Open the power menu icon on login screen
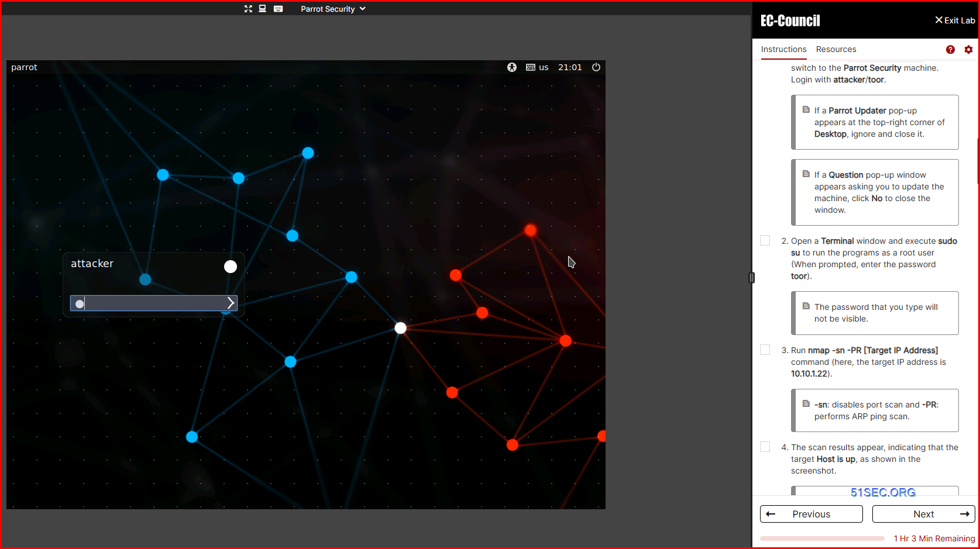 (x=596, y=67)
